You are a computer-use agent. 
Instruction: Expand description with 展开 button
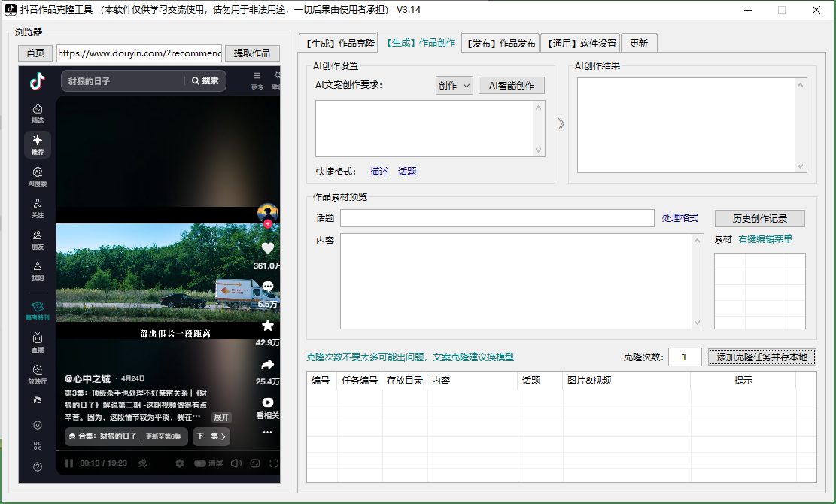[x=221, y=417]
